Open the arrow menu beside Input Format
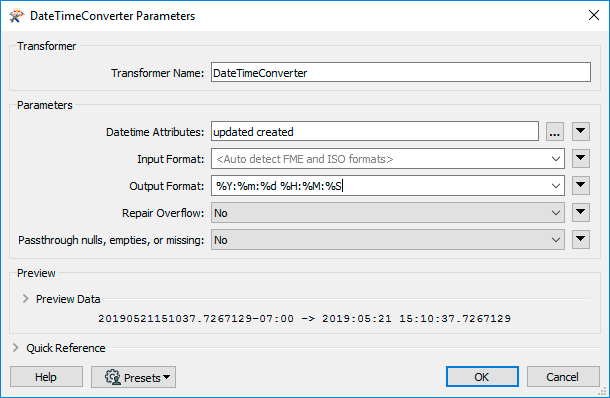610x398 pixels. [x=581, y=159]
